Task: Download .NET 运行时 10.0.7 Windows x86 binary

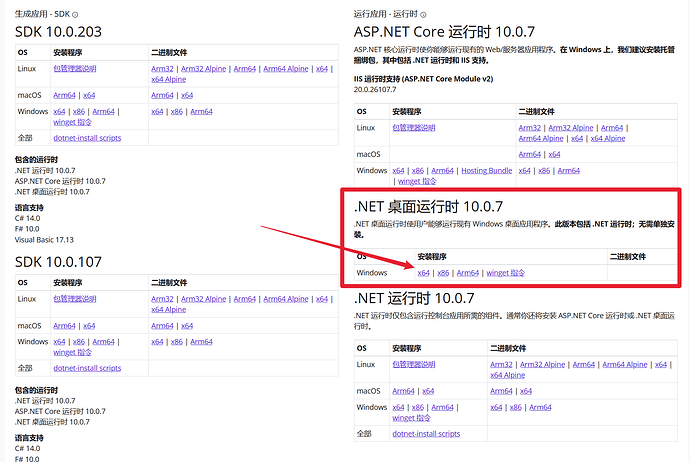Action: coord(516,407)
